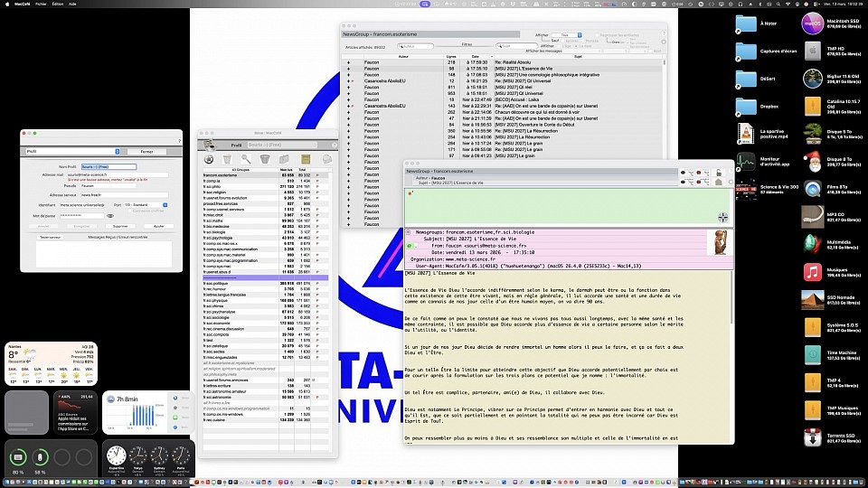The height and width of the screenshot is (488, 868).
Task: Open the Fichier menu in menu bar
Action: click(40, 4)
